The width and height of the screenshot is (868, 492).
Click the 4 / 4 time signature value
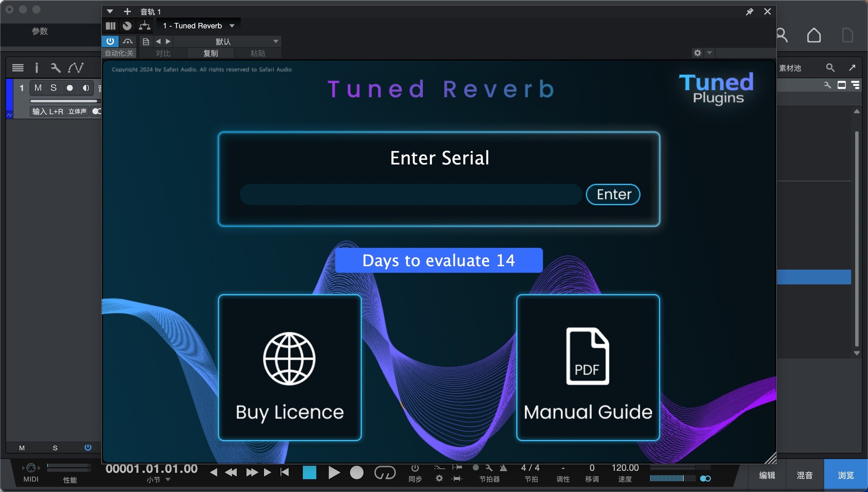point(530,468)
